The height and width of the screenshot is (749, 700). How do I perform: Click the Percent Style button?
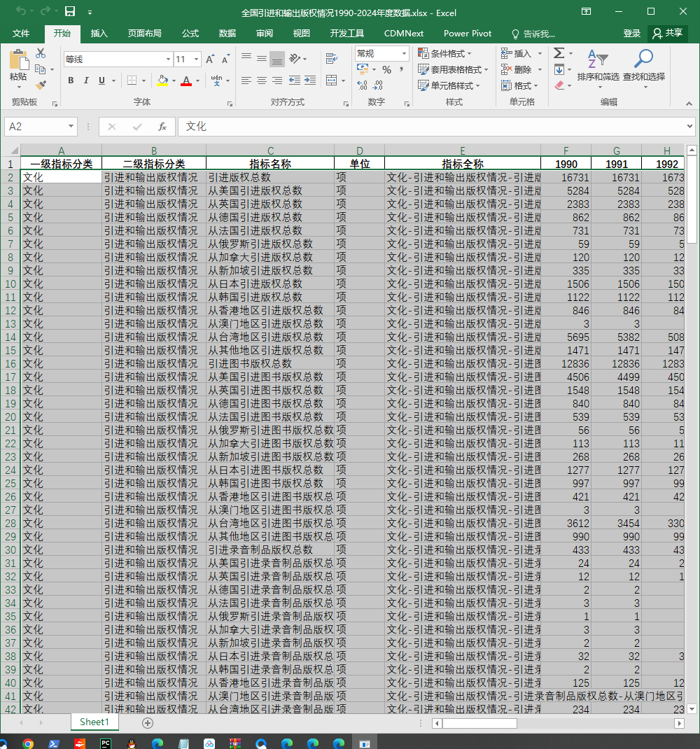[x=386, y=70]
